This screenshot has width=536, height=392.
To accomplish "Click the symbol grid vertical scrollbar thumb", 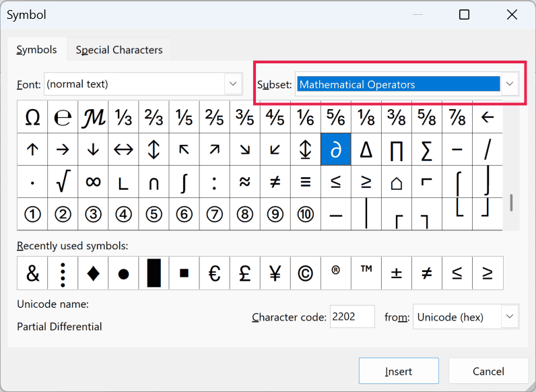I will point(511,203).
